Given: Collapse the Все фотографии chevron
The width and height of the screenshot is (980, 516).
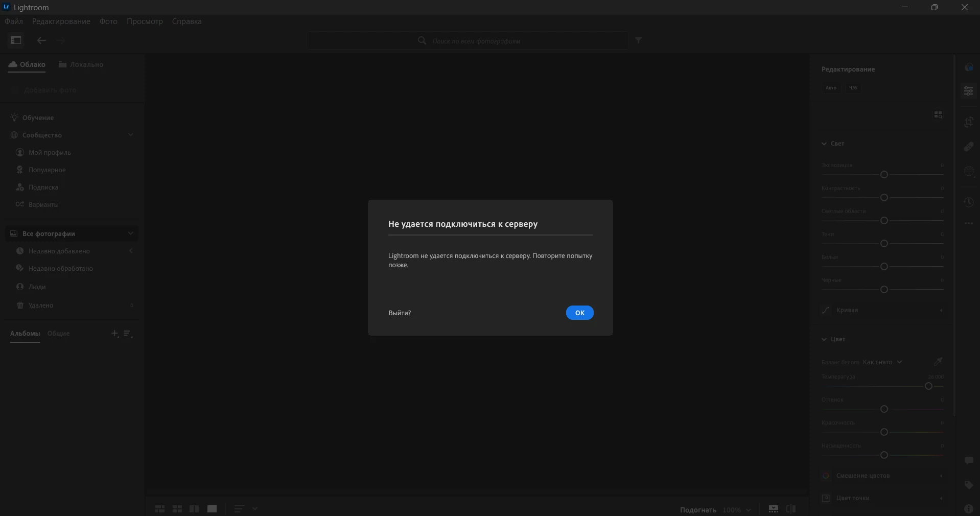Looking at the screenshot, I should click(x=131, y=233).
